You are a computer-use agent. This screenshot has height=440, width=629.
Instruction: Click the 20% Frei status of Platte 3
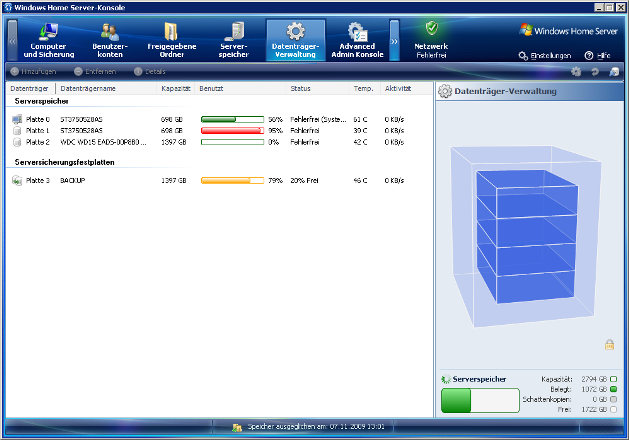[304, 180]
